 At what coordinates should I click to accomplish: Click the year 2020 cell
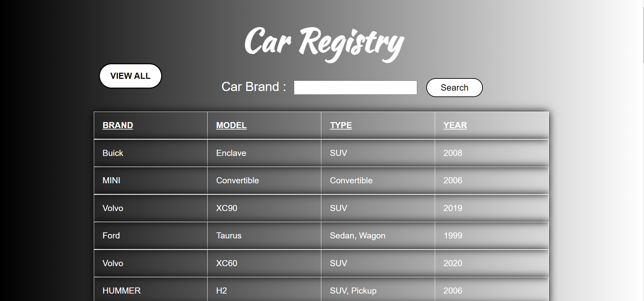492,263
